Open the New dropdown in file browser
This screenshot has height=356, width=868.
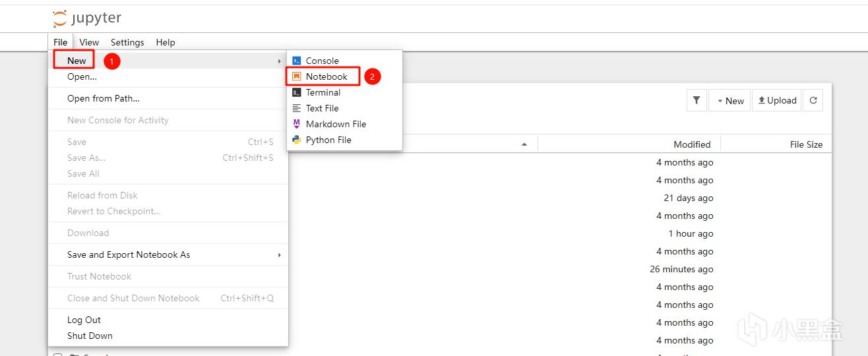[729, 100]
